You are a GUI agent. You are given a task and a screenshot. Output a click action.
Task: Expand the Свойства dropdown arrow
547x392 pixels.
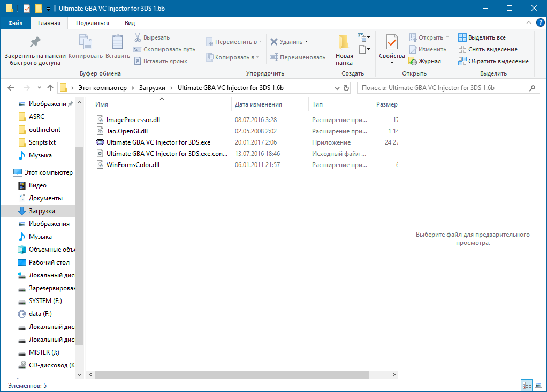tap(392, 63)
